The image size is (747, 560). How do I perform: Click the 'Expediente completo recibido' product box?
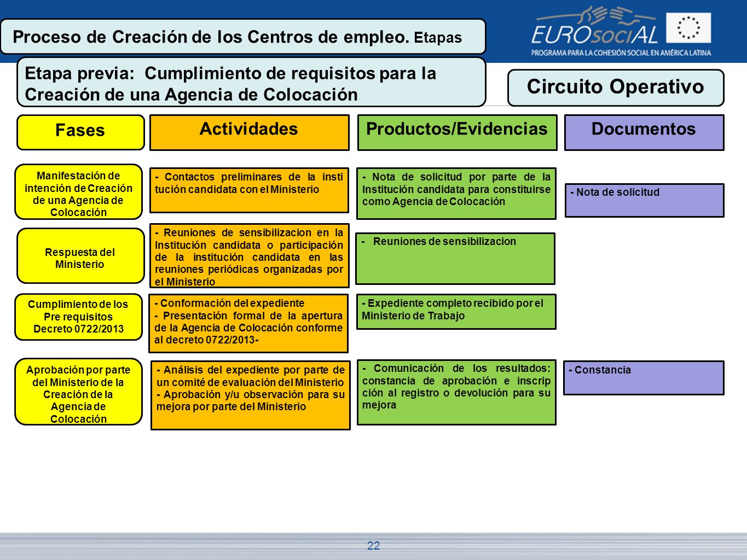(x=456, y=312)
